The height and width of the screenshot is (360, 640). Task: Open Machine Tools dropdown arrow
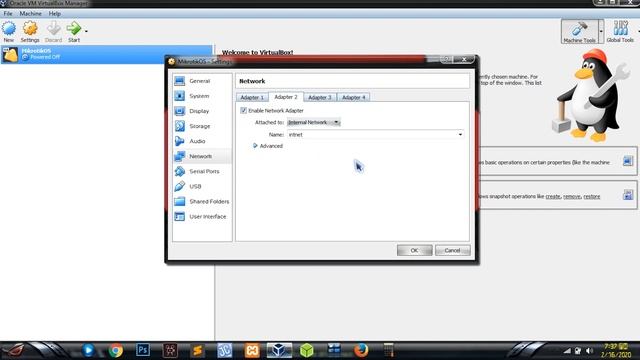pyautogui.click(x=601, y=31)
